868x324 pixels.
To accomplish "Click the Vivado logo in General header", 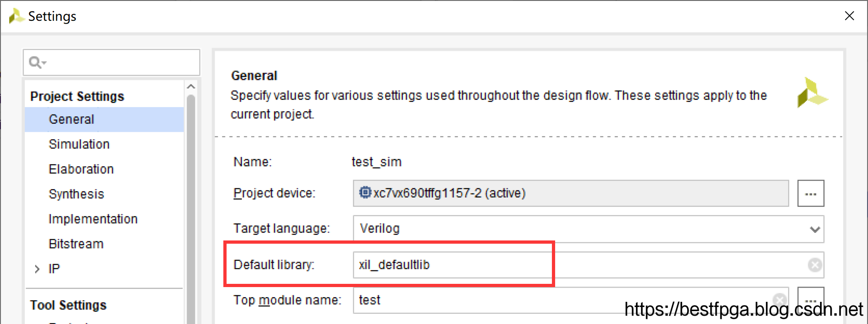I will pyautogui.click(x=812, y=92).
